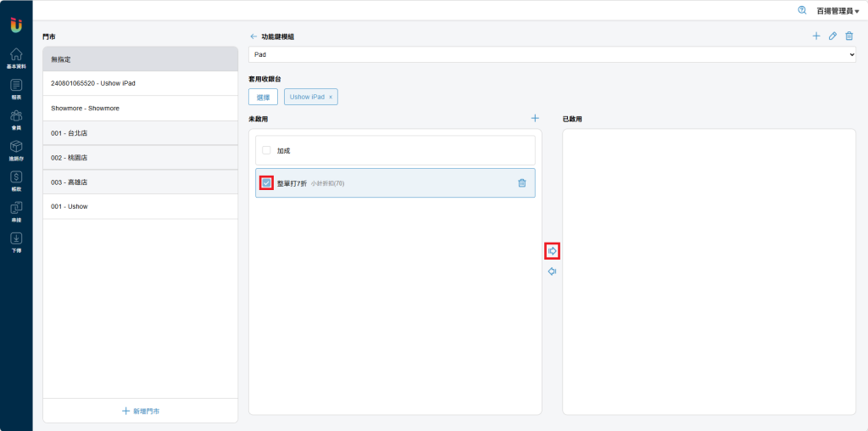Select store 001 - 台北店
This screenshot has width=868, height=431.
click(x=140, y=133)
